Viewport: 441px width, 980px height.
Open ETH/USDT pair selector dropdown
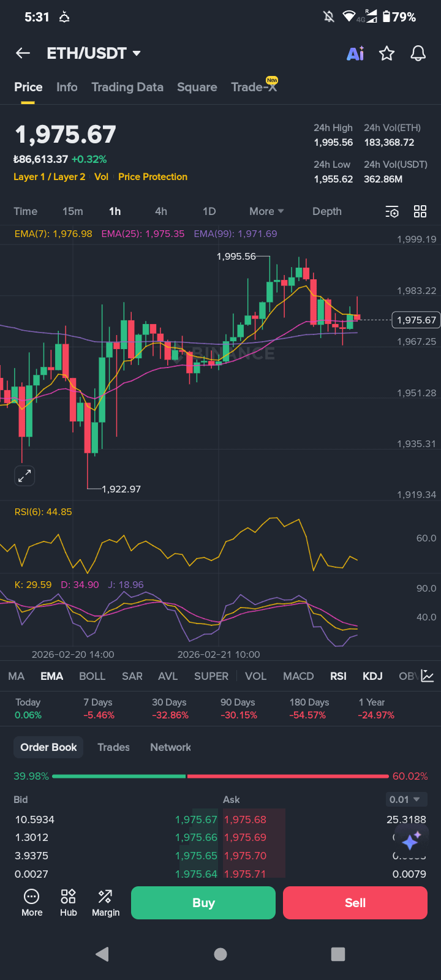coord(94,53)
